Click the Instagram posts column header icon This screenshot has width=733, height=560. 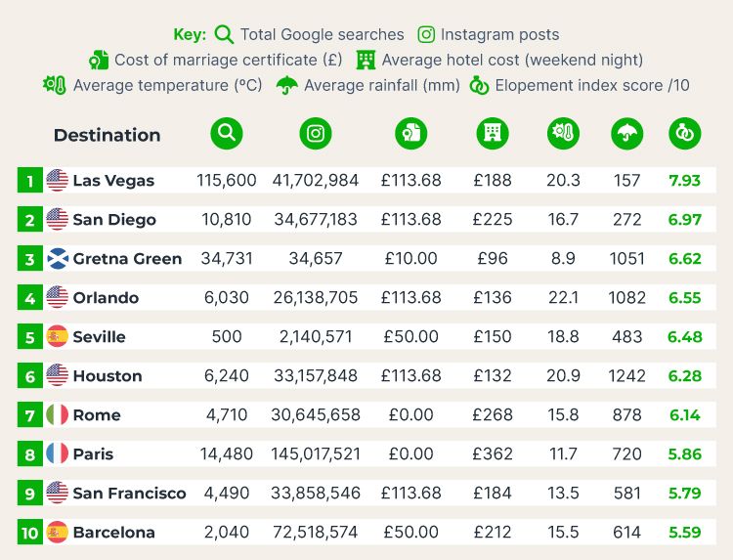(316, 134)
